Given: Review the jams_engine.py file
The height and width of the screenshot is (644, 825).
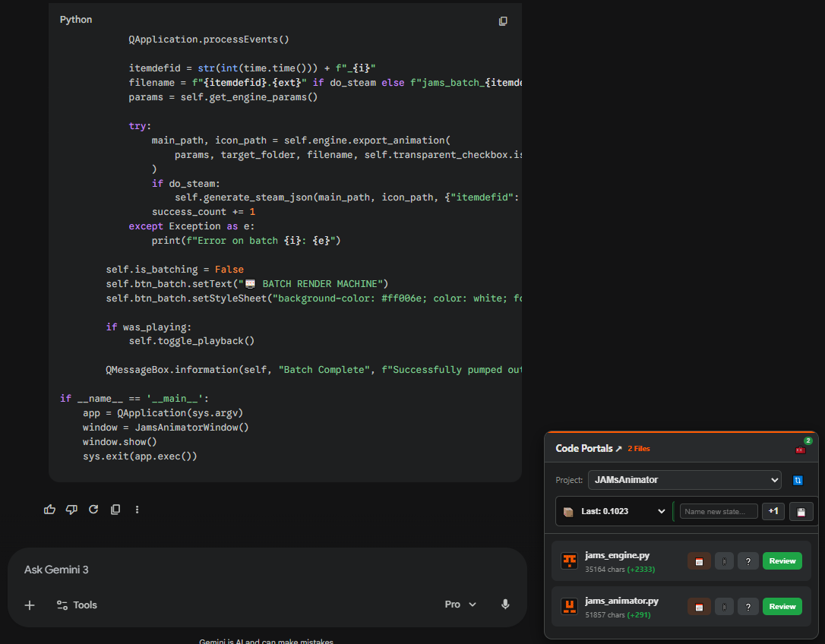Looking at the screenshot, I should coord(782,561).
